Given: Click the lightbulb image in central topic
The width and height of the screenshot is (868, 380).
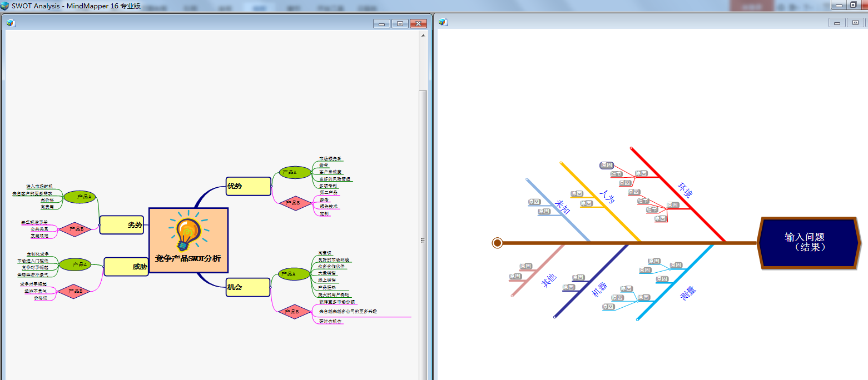Looking at the screenshot, I should pyautogui.click(x=189, y=231).
